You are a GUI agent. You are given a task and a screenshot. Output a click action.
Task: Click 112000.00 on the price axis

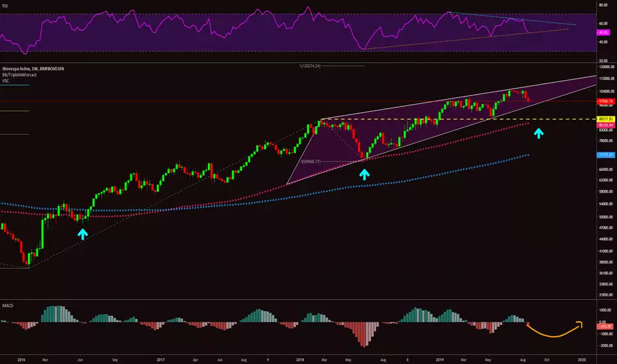606,79
